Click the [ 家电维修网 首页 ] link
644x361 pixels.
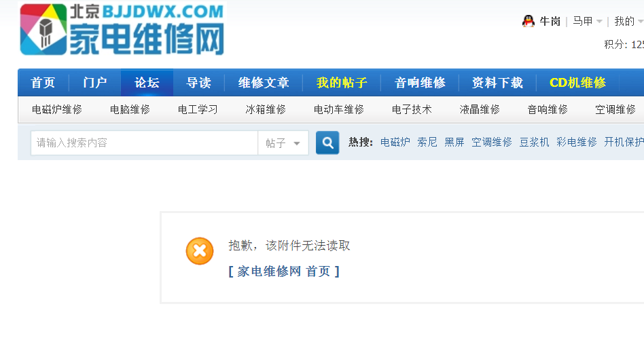[284, 271]
